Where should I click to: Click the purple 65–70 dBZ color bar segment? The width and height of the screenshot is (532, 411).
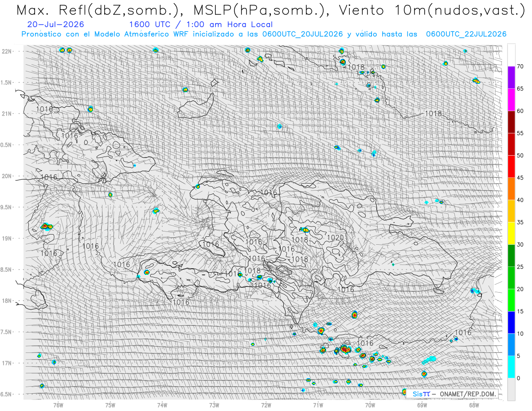coord(511,78)
